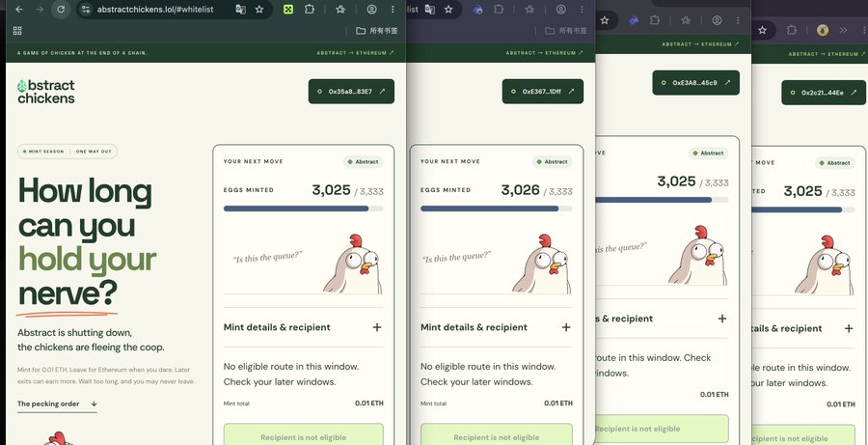868x445 pixels.
Task: Click the forward arrow in the front browser
Action: point(40,10)
